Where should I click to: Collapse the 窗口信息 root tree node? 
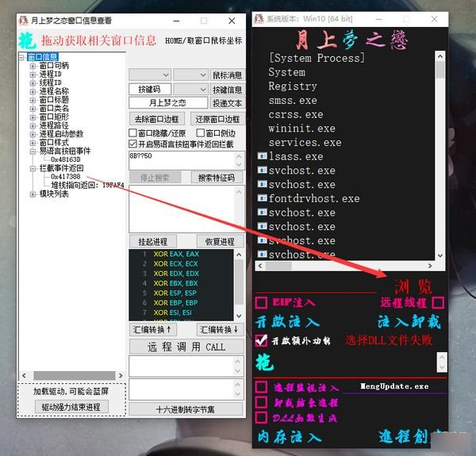point(21,57)
